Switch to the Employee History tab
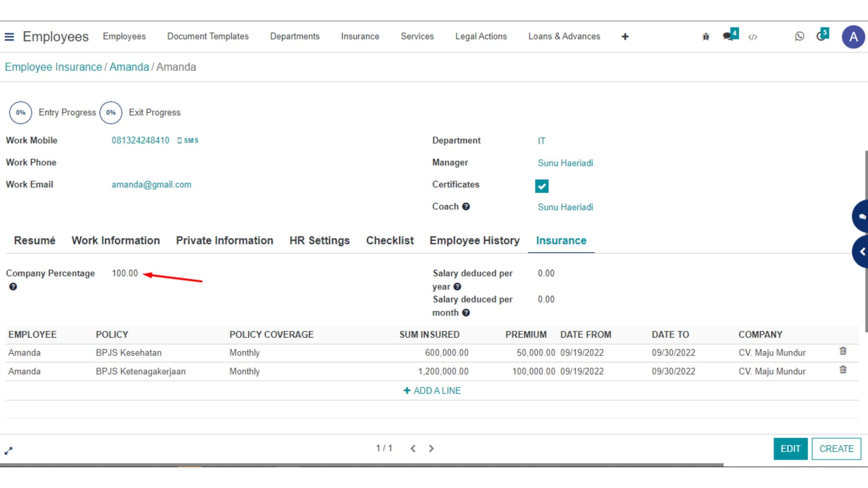This screenshot has width=868, height=488. coord(474,240)
